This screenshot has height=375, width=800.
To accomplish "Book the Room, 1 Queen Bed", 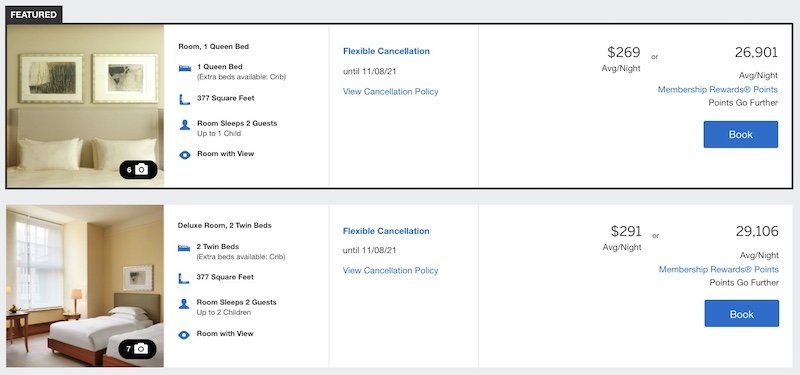I will point(740,135).
